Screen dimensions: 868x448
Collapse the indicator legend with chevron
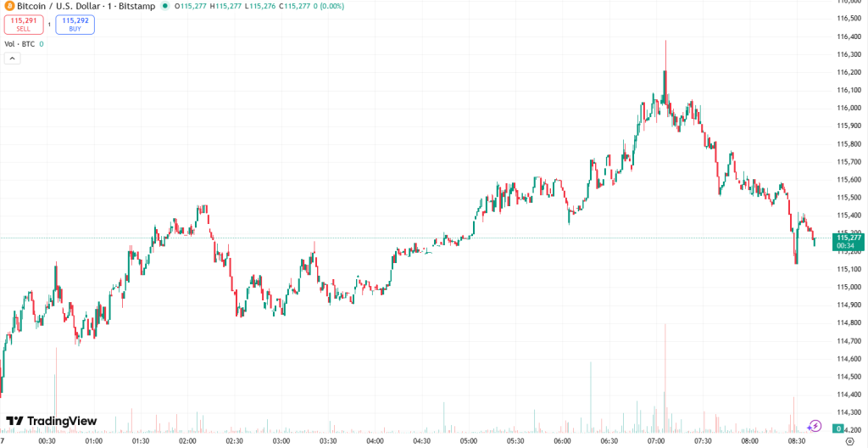pos(12,59)
